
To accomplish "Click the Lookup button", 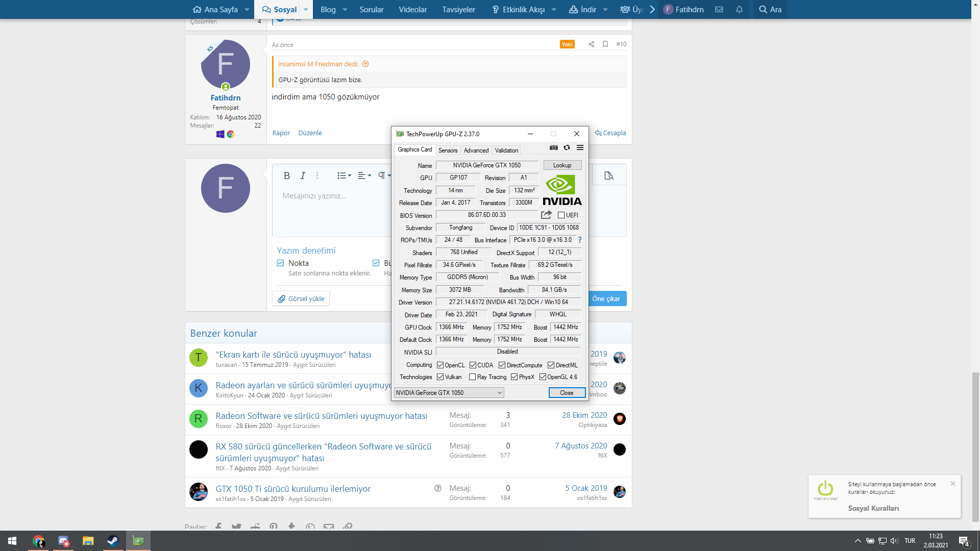I will [562, 165].
